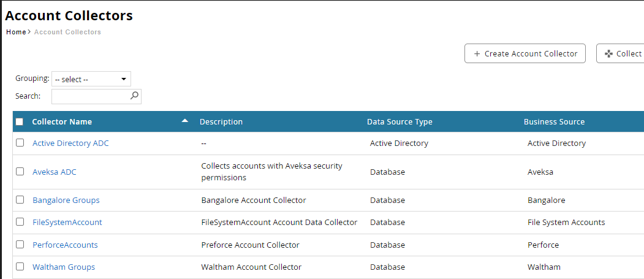Image resolution: width=644 pixels, height=279 pixels.
Task: Click the Business Source column header
Action: pyautogui.click(x=554, y=122)
